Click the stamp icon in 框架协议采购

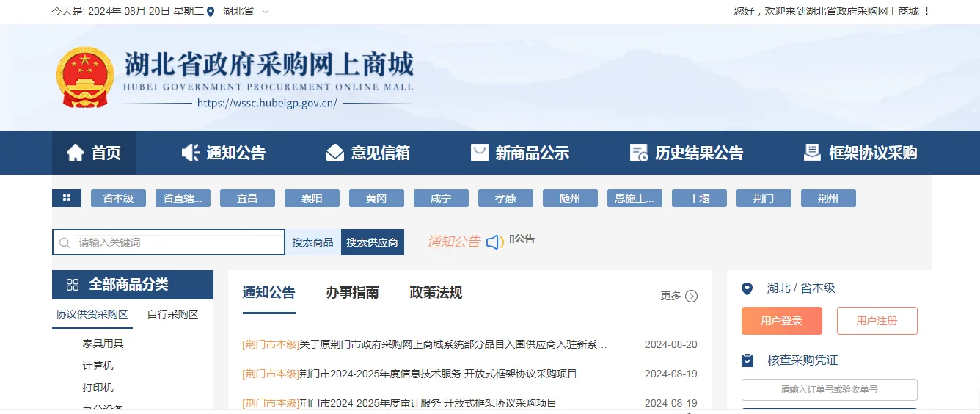pyautogui.click(x=812, y=153)
